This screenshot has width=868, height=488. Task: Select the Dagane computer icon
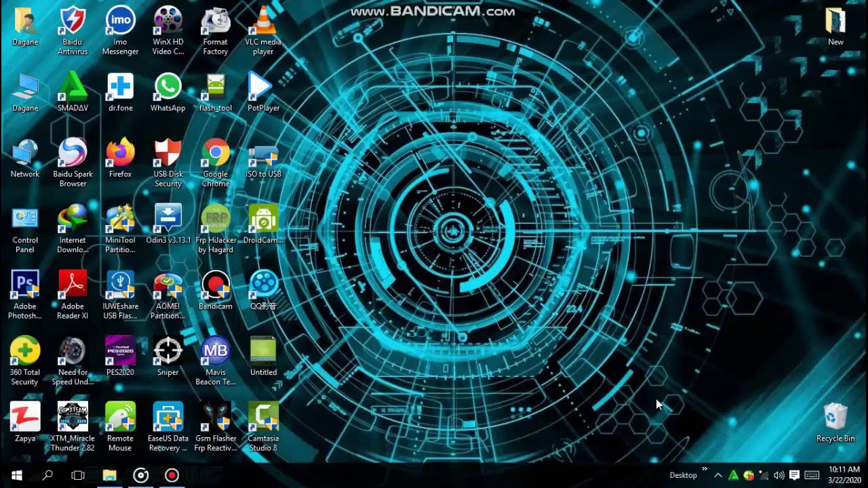pos(25,92)
